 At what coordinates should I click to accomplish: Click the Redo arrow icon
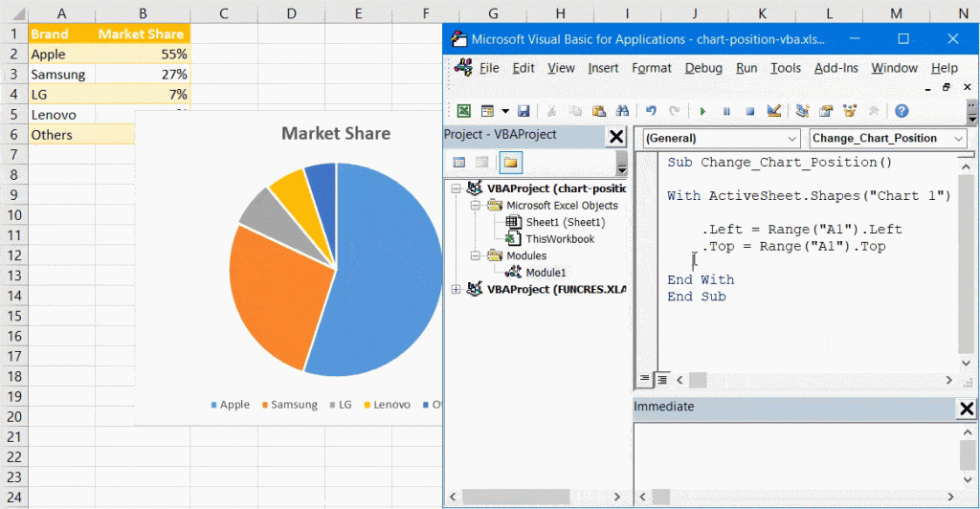675,111
